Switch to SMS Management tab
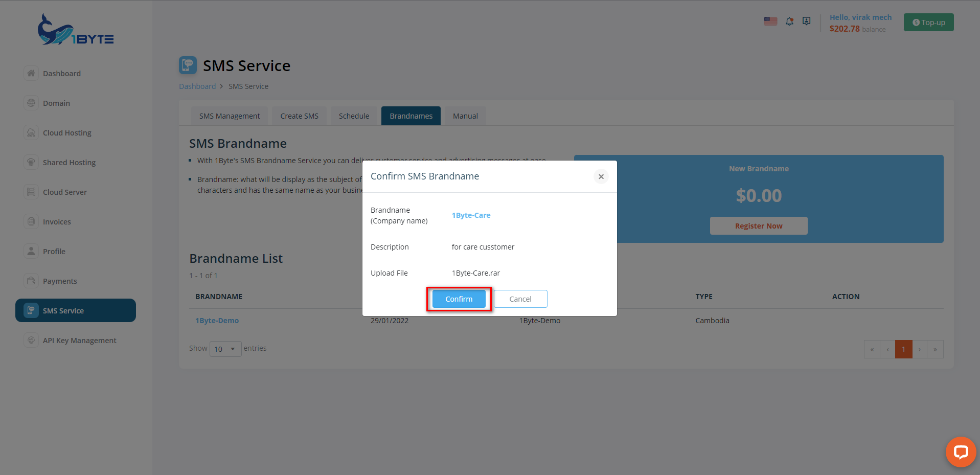Image resolution: width=980 pixels, height=475 pixels. point(230,116)
